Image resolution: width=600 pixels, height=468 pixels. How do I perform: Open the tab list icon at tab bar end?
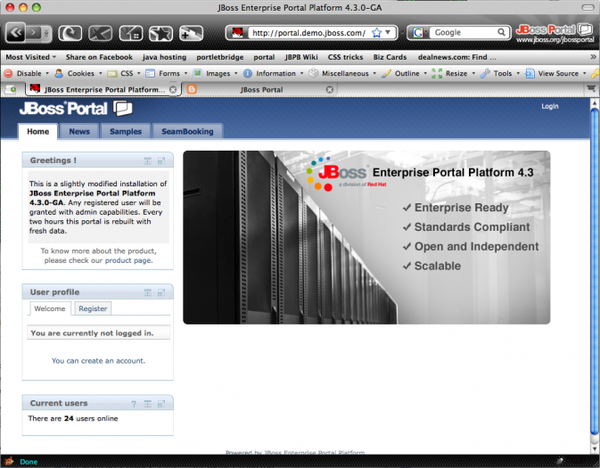click(x=591, y=89)
